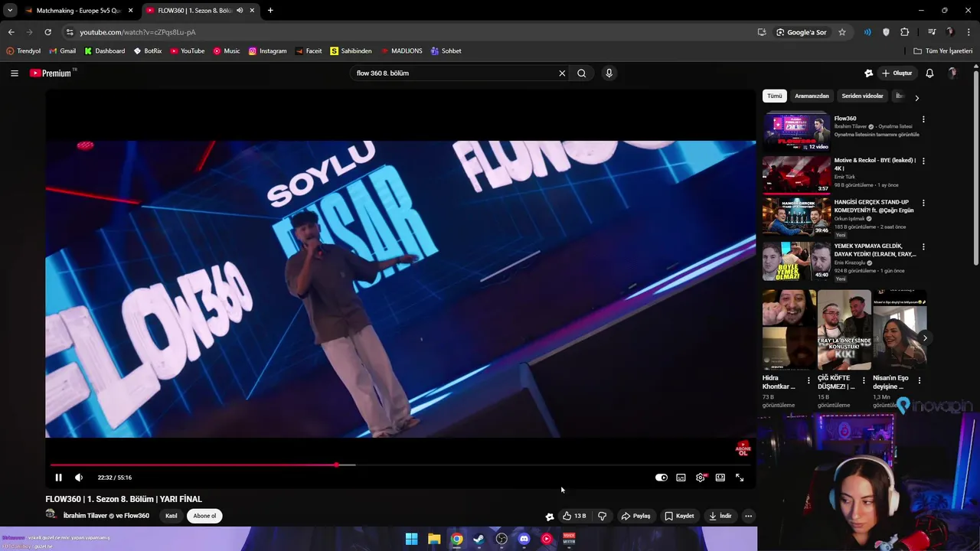This screenshot has width=980, height=551.
Task: Open File Explorer from the taskbar
Action: tap(434, 539)
